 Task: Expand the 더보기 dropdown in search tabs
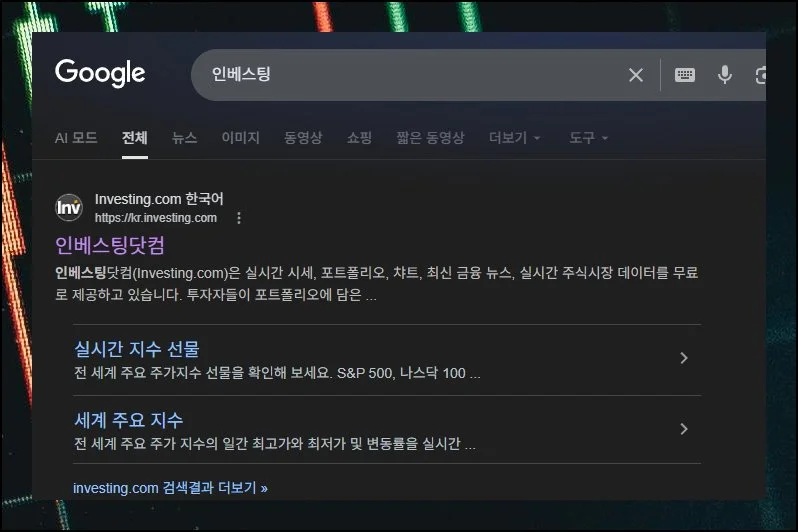pyautogui.click(x=515, y=138)
